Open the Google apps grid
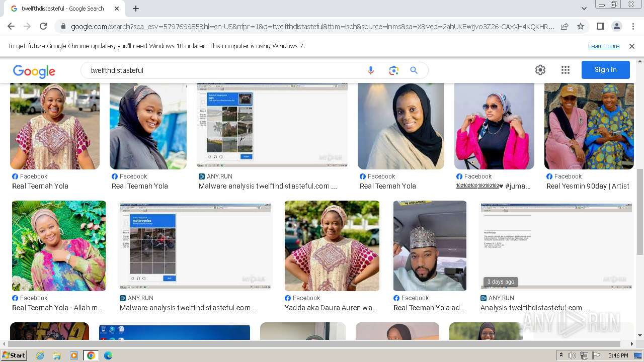644x362 pixels. [x=566, y=70]
